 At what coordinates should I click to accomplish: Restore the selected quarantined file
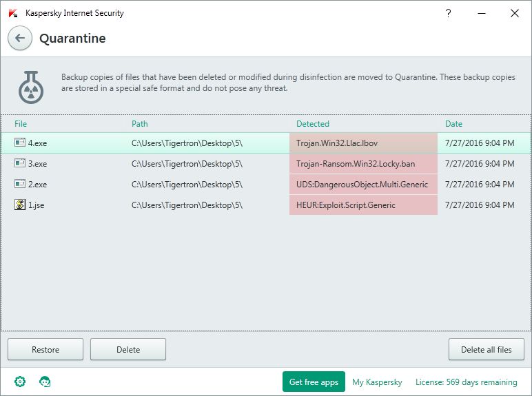45,349
